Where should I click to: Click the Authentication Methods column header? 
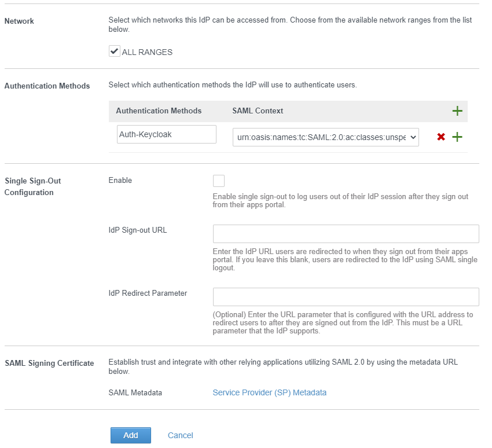[159, 111]
